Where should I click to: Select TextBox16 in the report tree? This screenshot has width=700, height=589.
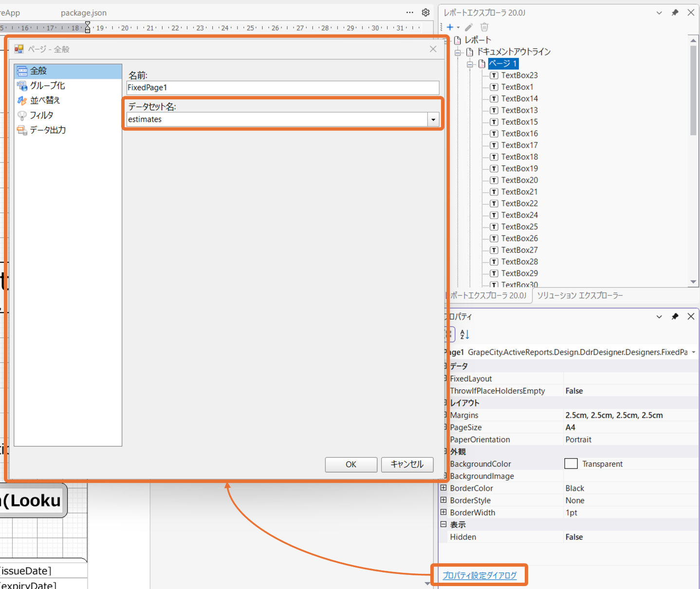(x=519, y=134)
